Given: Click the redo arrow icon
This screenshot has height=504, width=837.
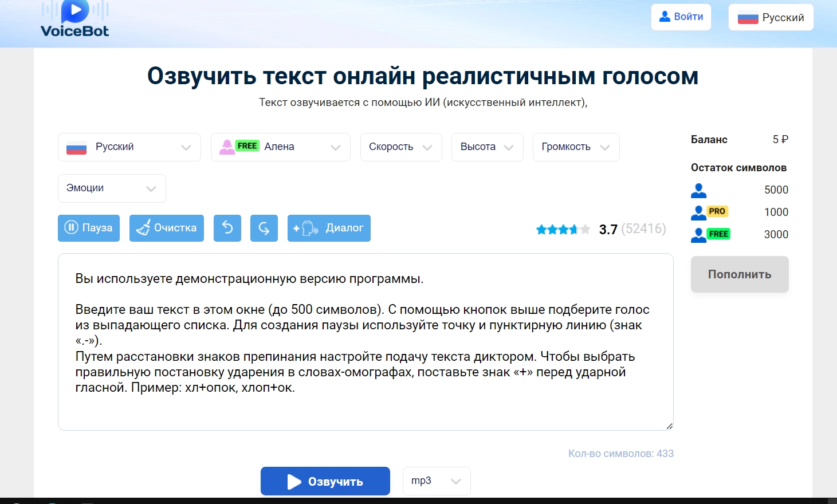Looking at the screenshot, I should 264,228.
